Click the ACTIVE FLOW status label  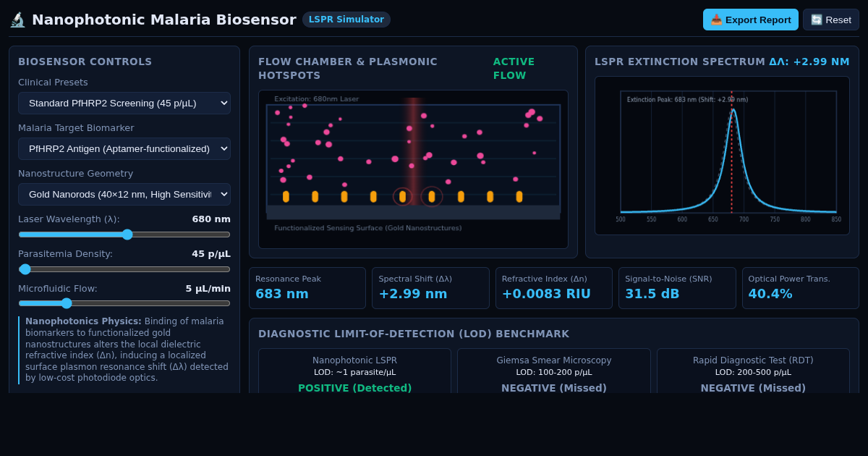(514, 69)
